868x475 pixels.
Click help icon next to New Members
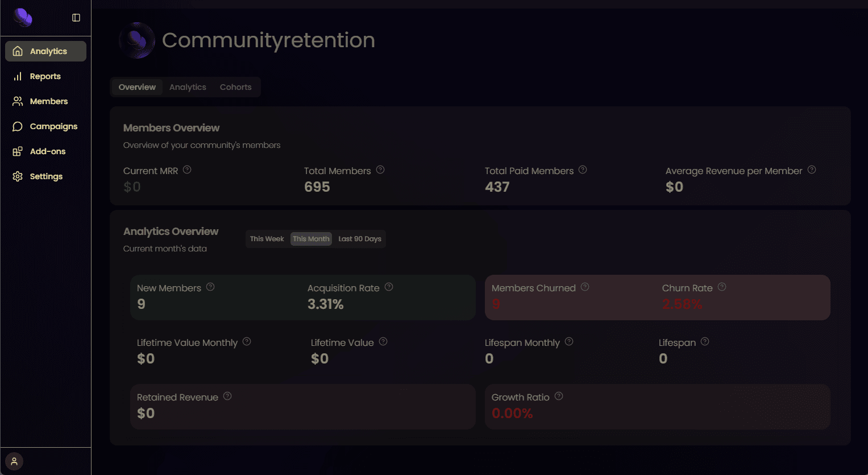point(210,287)
